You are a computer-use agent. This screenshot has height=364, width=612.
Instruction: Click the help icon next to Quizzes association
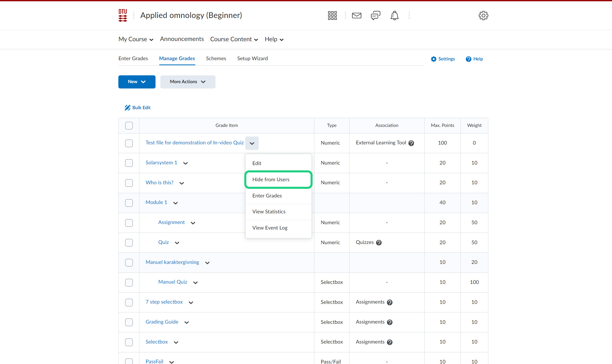379,243
